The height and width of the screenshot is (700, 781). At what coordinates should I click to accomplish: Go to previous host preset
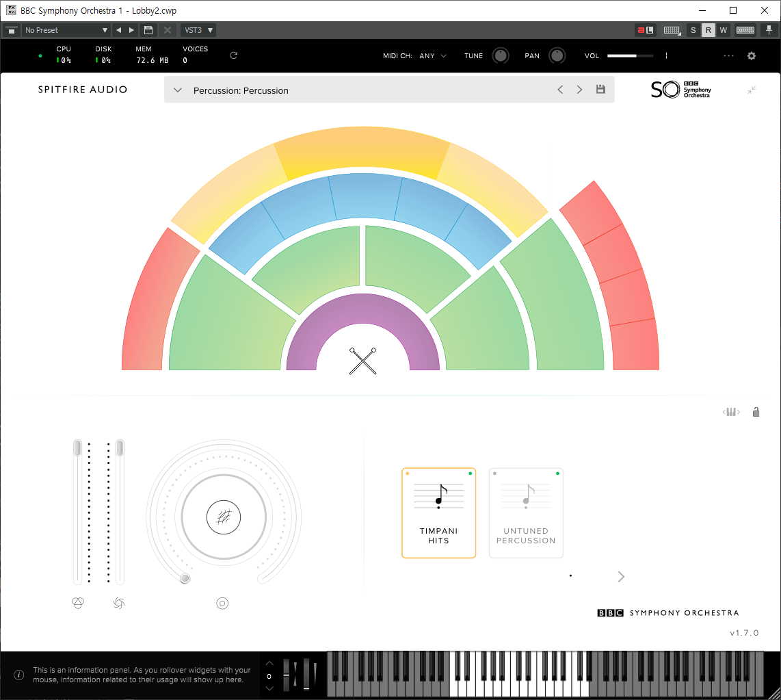(x=118, y=30)
